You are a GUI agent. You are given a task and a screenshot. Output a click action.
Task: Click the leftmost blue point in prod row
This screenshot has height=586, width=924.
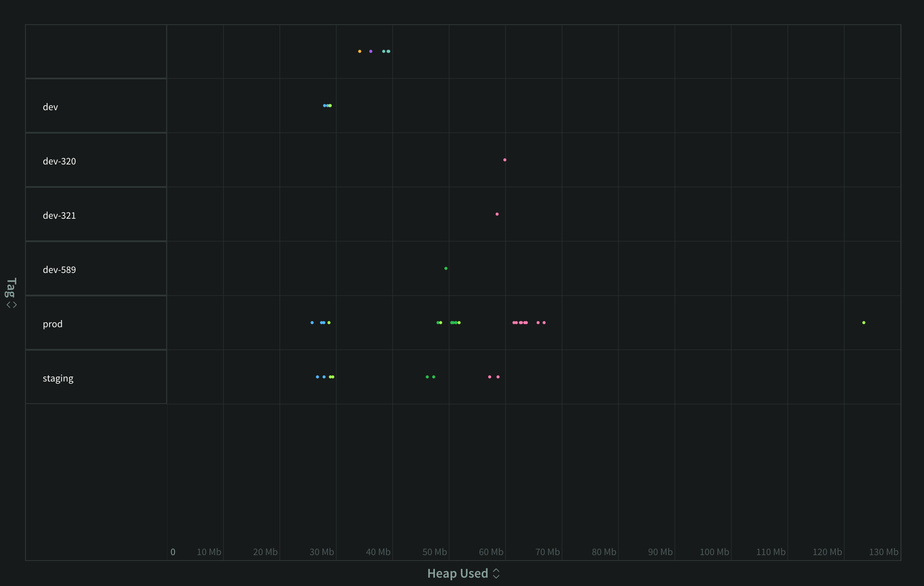tap(312, 323)
